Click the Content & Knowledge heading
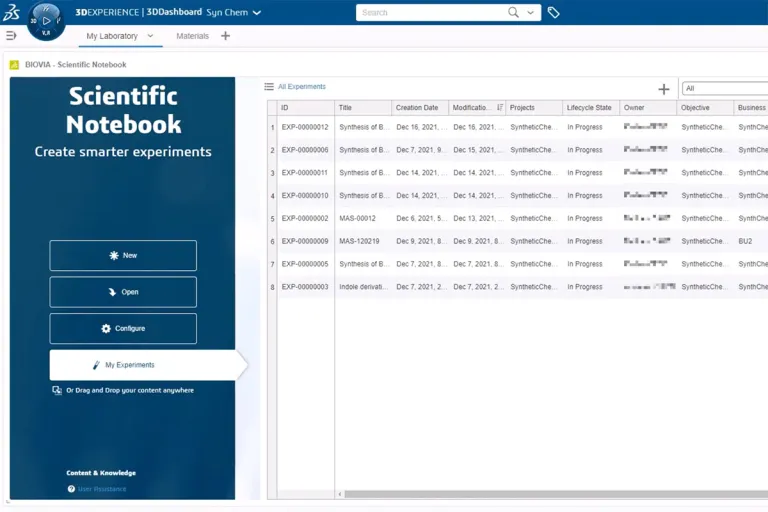The height and width of the screenshot is (512, 768). 101,473
